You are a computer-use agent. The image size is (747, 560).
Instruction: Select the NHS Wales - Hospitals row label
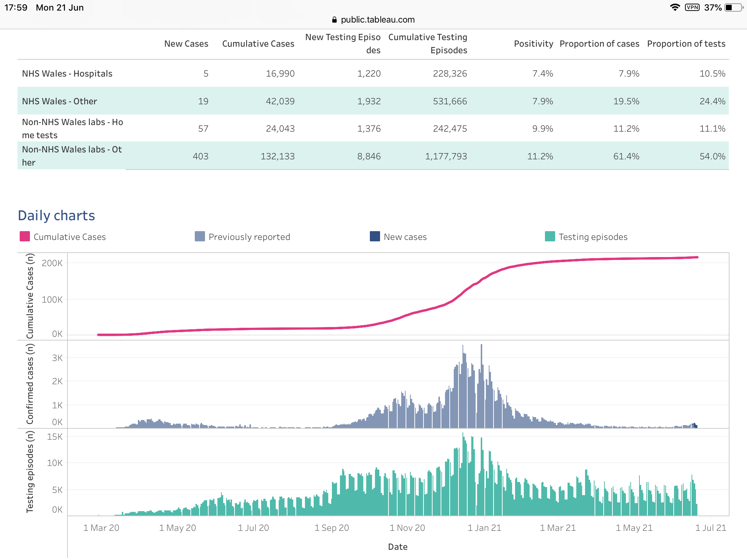point(67,74)
